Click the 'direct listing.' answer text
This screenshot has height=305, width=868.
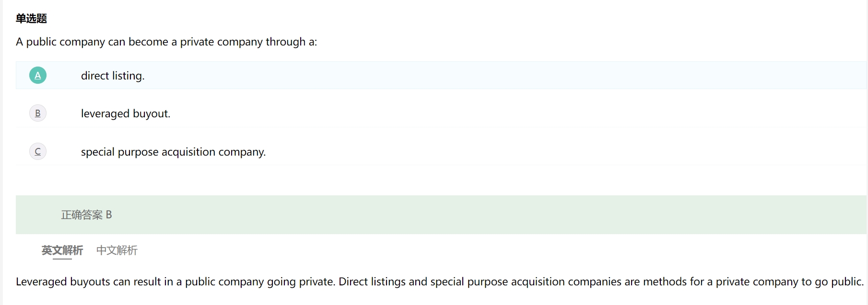tap(113, 76)
